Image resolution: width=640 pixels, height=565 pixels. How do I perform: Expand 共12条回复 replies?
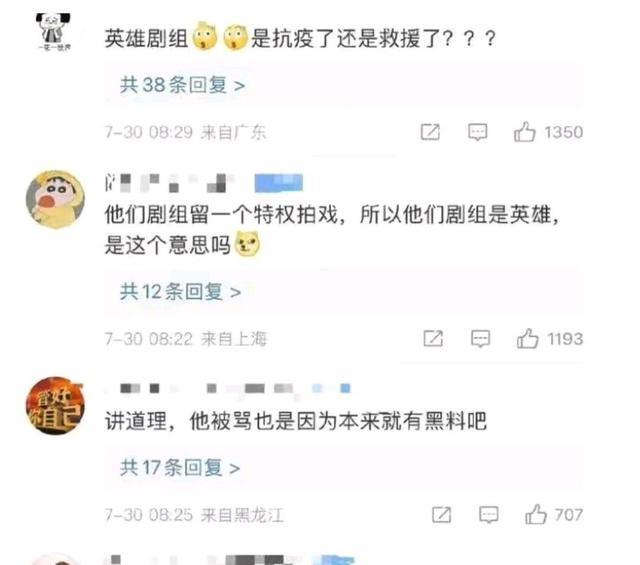180,291
